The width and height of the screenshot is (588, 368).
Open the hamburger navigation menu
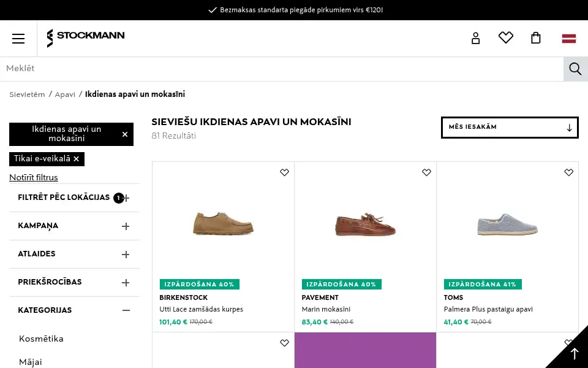(18, 38)
